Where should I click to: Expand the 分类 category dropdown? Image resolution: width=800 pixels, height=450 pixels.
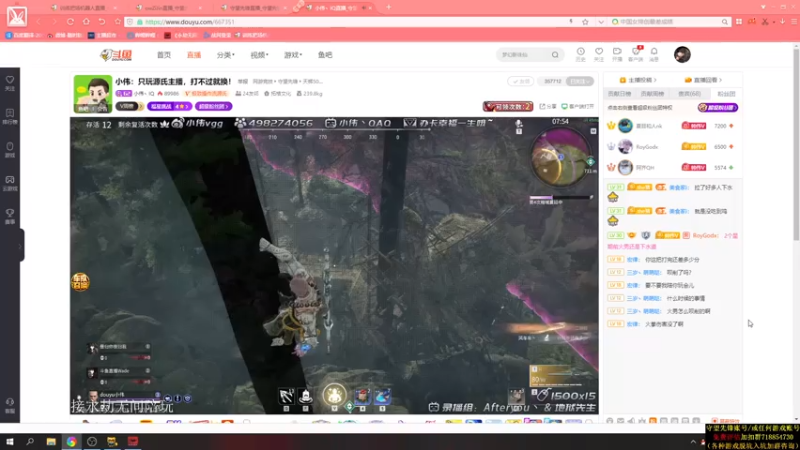(226, 55)
